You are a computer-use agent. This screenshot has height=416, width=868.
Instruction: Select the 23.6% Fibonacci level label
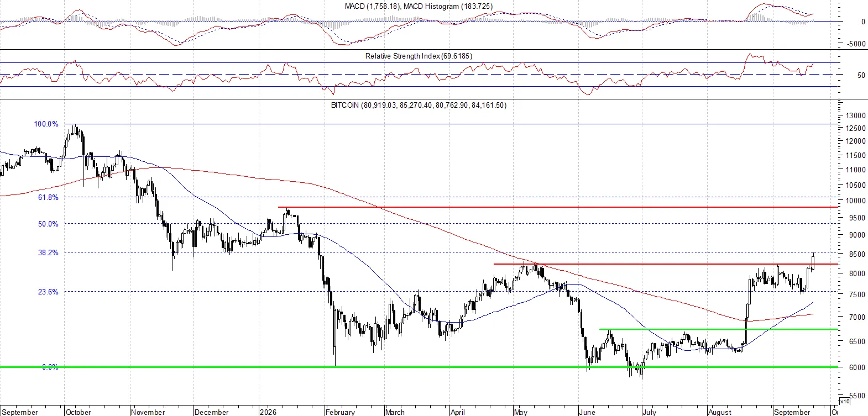pyautogui.click(x=48, y=292)
